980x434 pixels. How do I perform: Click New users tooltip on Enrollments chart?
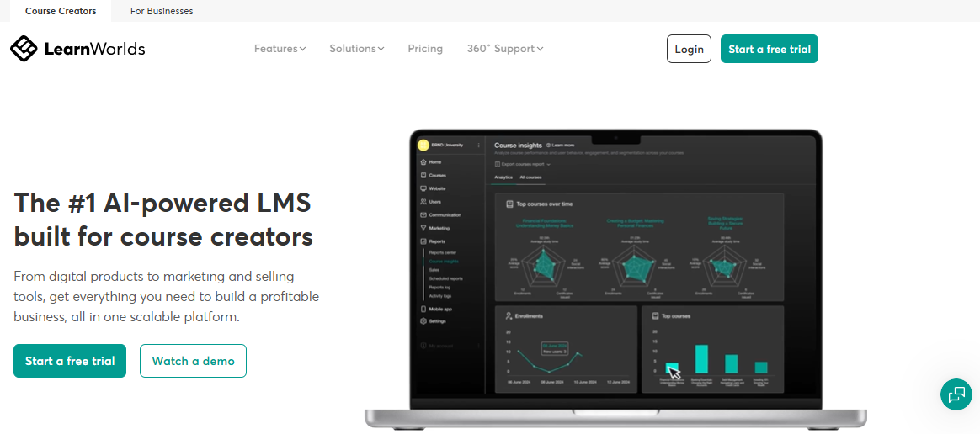(x=554, y=348)
